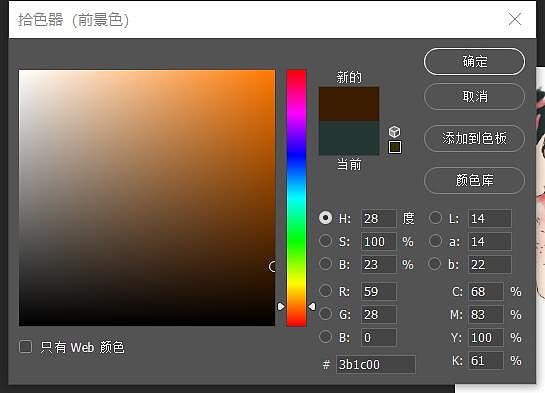Click the 取消 button
This screenshot has height=393, width=545.
click(x=474, y=96)
